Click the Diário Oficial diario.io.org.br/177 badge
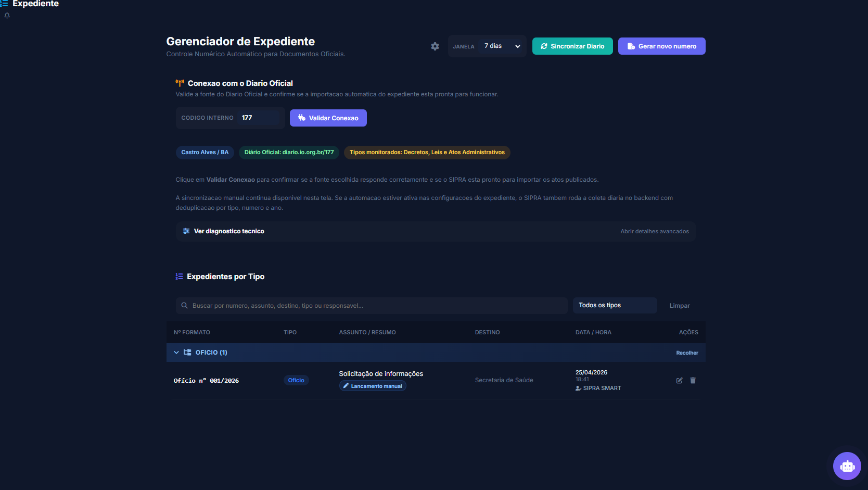The image size is (868, 490). click(x=289, y=153)
